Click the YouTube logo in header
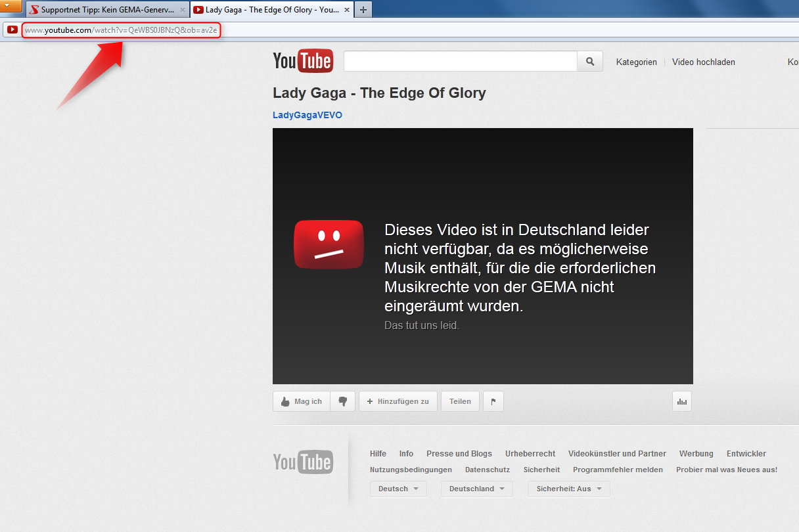Image resolution: width=799 pixels, height=532 pixels. [303, 61]
